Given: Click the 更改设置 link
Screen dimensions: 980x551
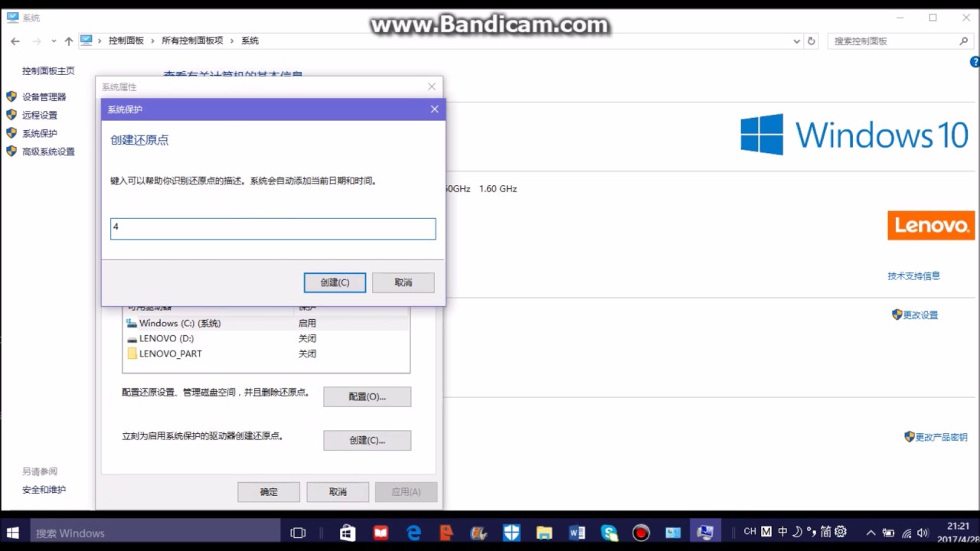Looking at the screenshot, I should coord(920,315).
